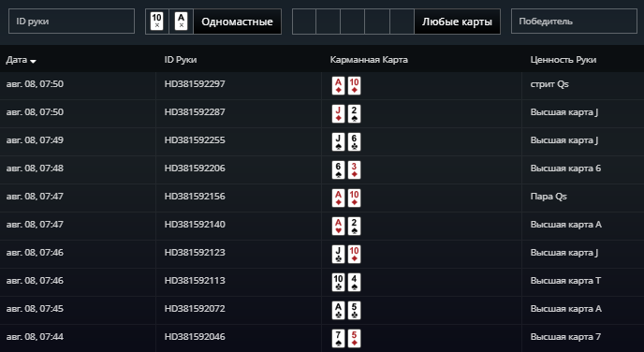This screenshot has height=352, width=644.
Task: Click Jack of clubs in HD381592123 row
Action: 339,255
